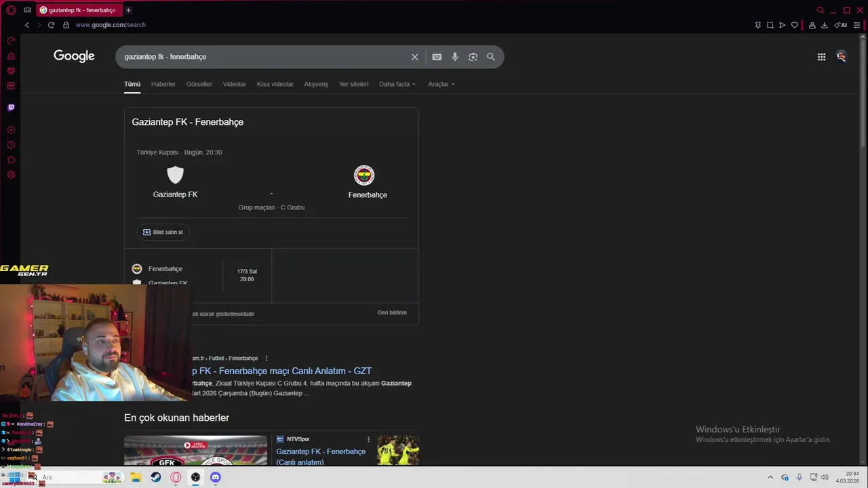This screenshot has height=488, width=868.
Task: Open Google apps grid
Action: 821,57
